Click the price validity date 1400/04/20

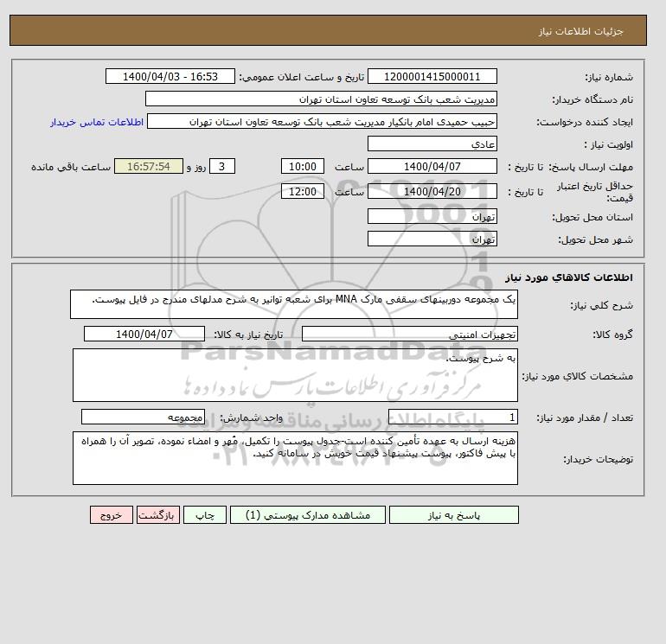pos(432,191)
